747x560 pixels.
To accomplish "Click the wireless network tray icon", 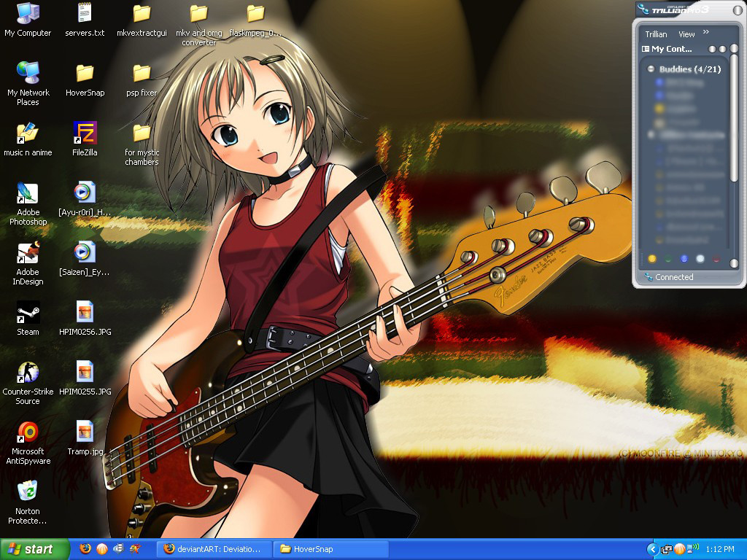I will (693, 548).
